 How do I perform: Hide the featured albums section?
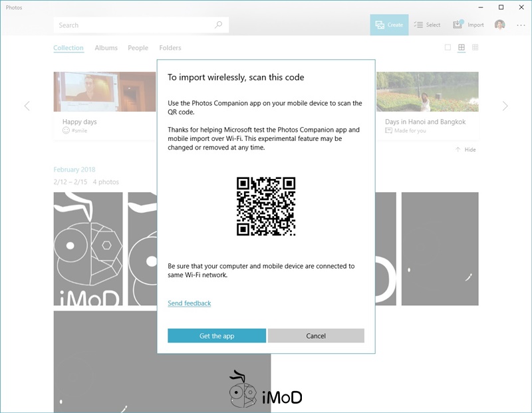(465, 150)
